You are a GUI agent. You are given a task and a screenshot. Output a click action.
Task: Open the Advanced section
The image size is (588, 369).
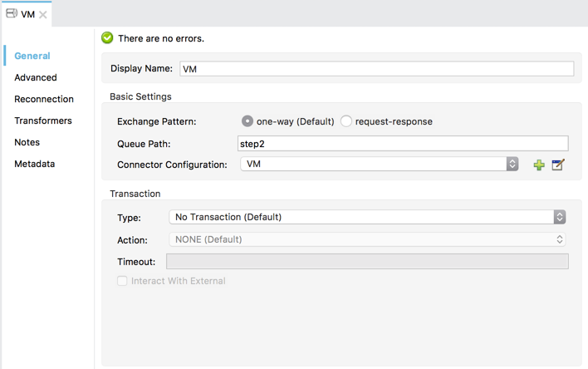coord(36,77)
